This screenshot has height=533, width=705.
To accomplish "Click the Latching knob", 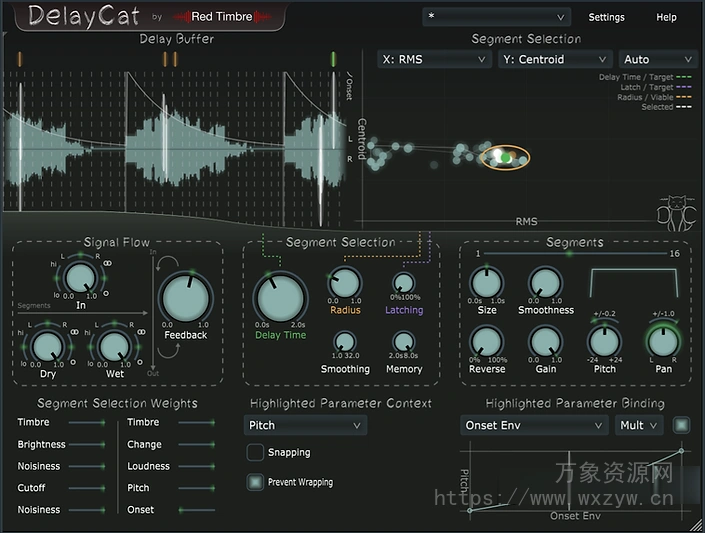I will [403, 284].
